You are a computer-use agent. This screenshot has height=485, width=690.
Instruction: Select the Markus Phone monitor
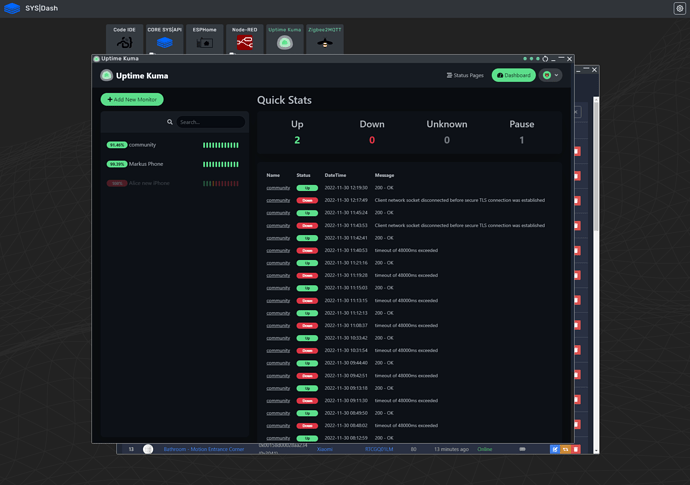tap(175, 164)
